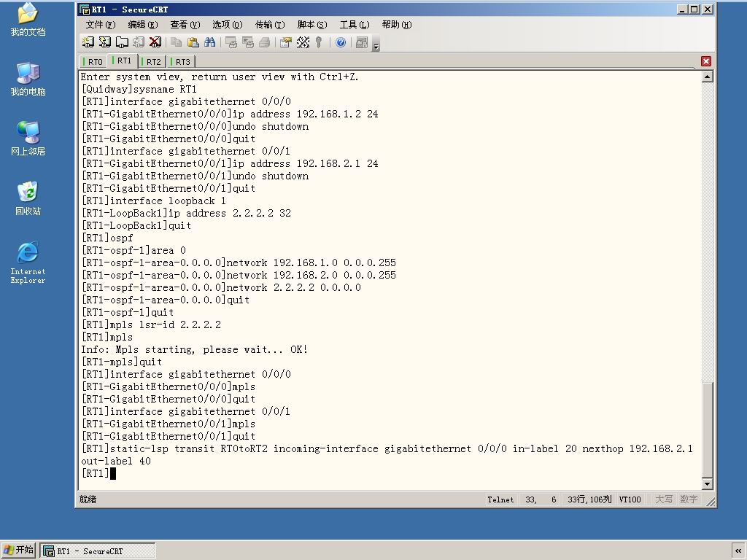Click the RT1 - SecureCRT taskbar button
The height and width of the screenshot is (560, 747).
click(x=98, y=551)
